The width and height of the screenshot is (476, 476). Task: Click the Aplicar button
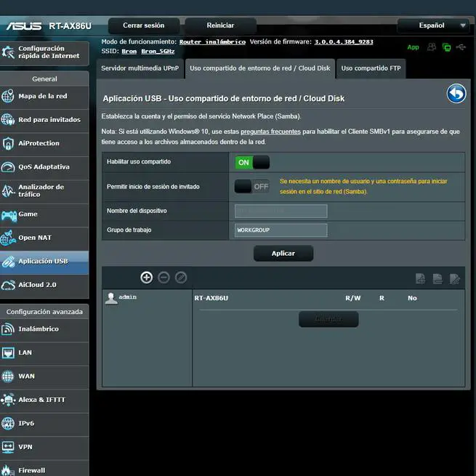[283, 254]
